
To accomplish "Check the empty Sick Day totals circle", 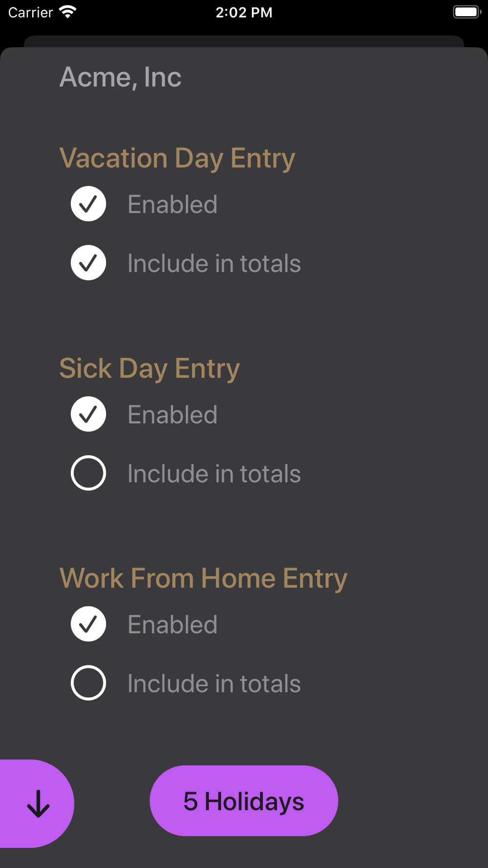I will click(88, 473).
